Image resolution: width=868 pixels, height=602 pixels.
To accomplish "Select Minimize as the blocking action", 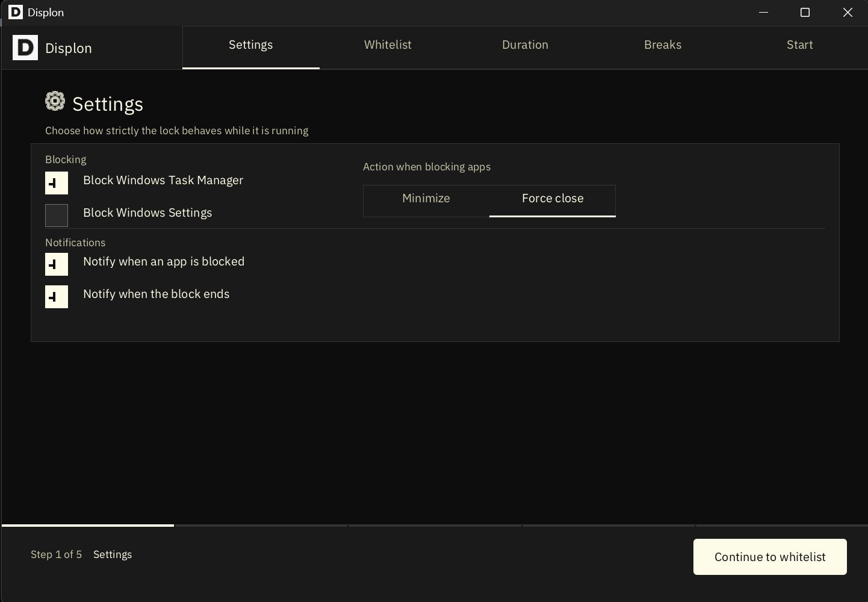I will pos(426,200).
